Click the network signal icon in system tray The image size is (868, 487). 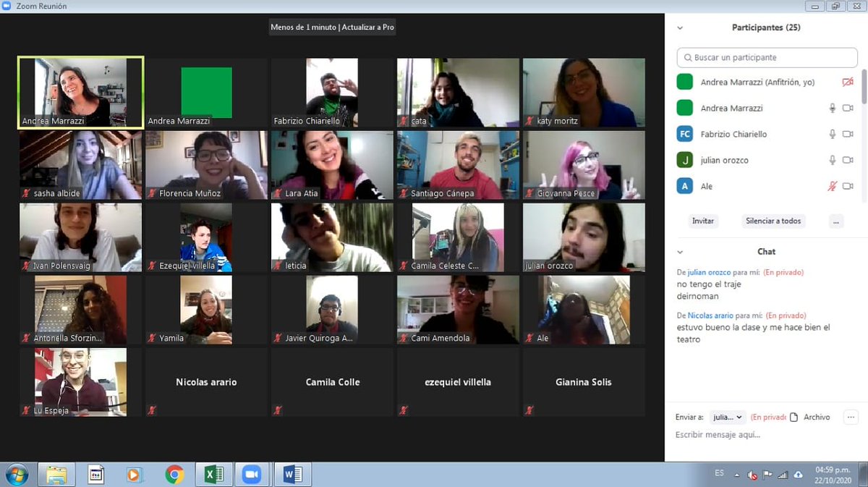(x=783, y=475)
